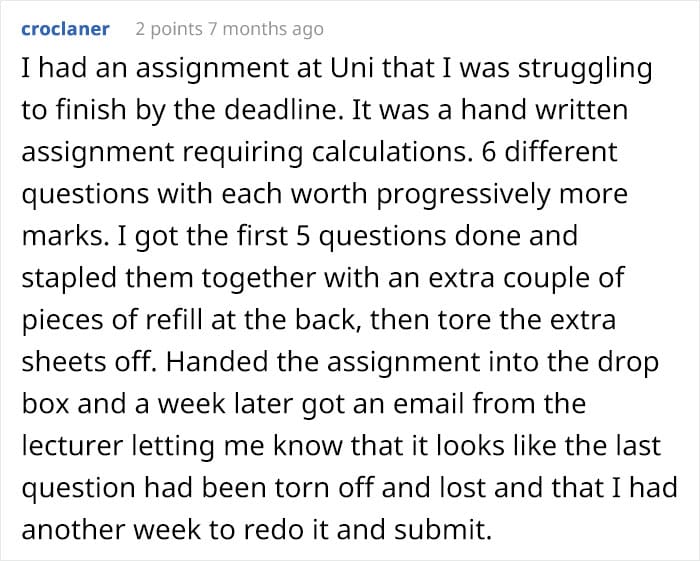Image resolution: width=700 pixels, height=561 pixels.
Task: Click the word 'lecturer' in the comment
Action: point(72,445)
